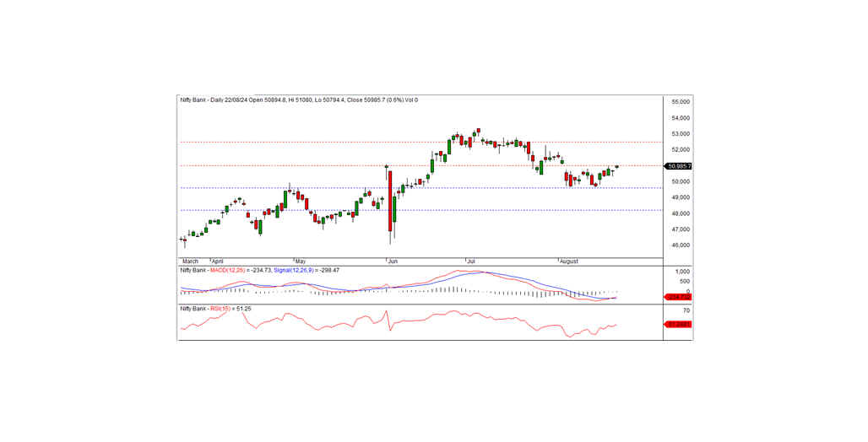Image resolution: width=868 pixels, height=442 pixels.
Task: Click the 50,985.7 current price tag
Action: (679, 166)
